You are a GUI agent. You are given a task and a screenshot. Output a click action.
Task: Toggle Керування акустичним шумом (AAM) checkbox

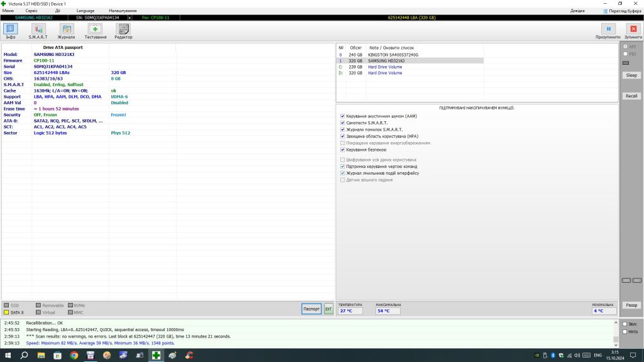[343, 116]
